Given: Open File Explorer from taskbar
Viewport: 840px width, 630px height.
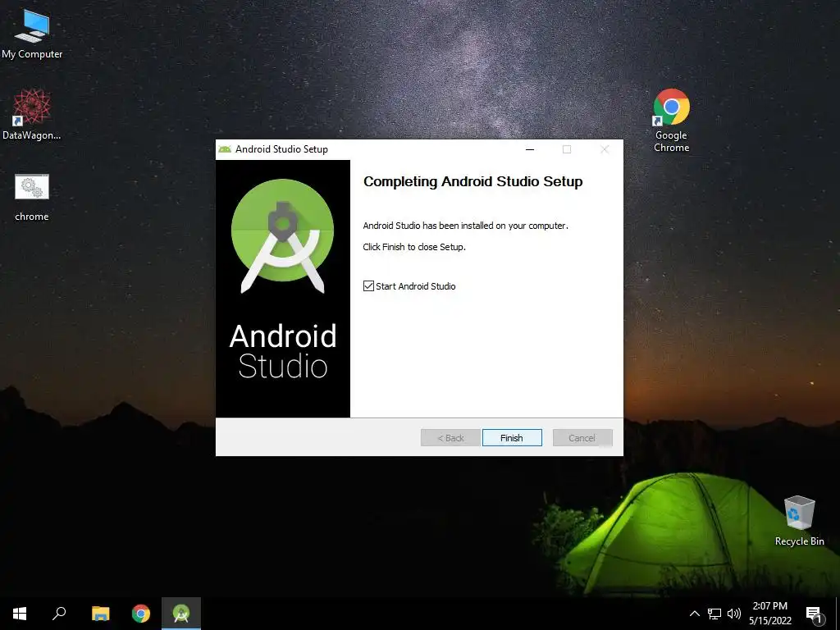Looking at the screenshot, I should (100, 614).
